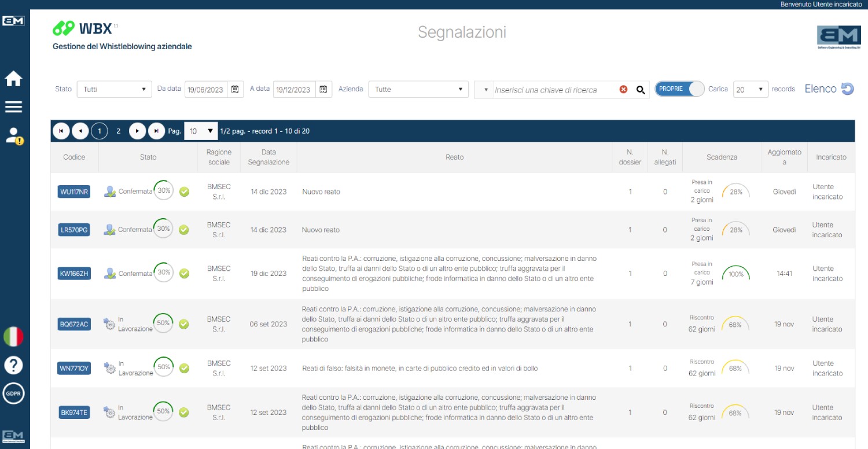Sort by Codice column header

[x=74, y=157]
